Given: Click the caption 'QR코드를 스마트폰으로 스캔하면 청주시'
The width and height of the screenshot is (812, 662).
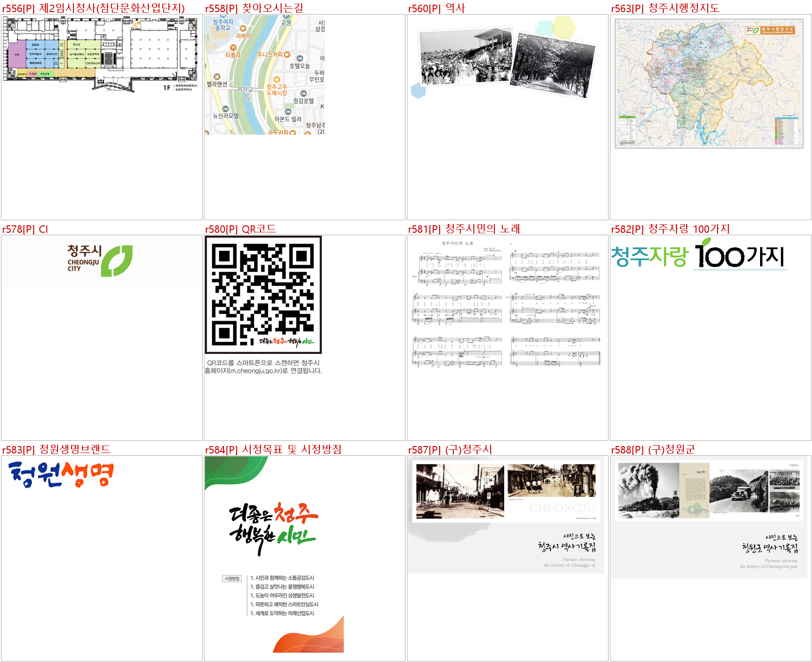Looking at the screenshot, I should (x=263, y=363).
